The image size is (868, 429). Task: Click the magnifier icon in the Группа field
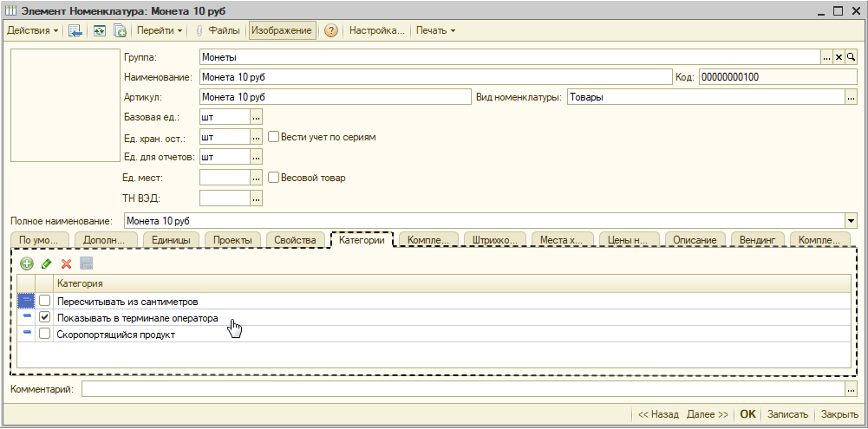coord(852,57)
